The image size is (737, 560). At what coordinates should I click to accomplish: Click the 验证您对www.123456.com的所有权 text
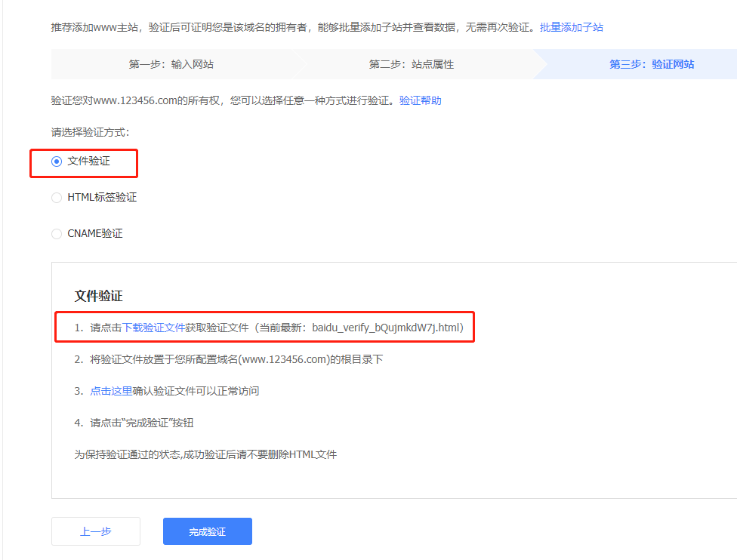(x=135, y=100)
